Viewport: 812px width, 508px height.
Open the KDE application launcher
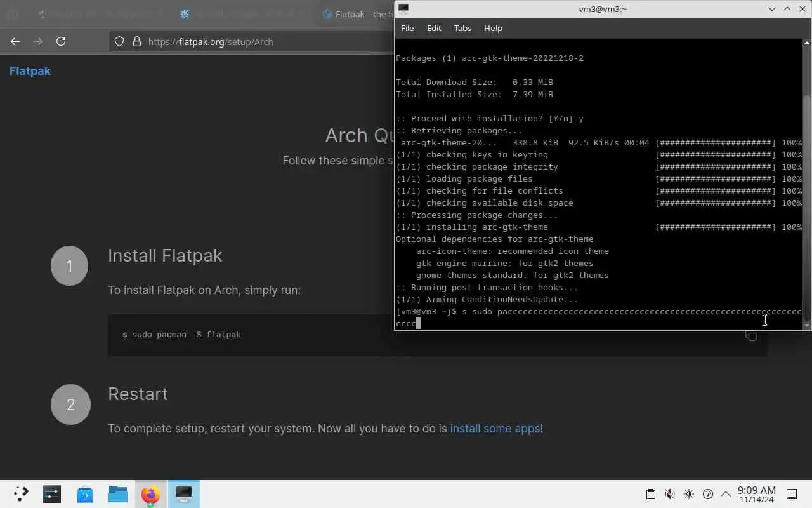21,494
